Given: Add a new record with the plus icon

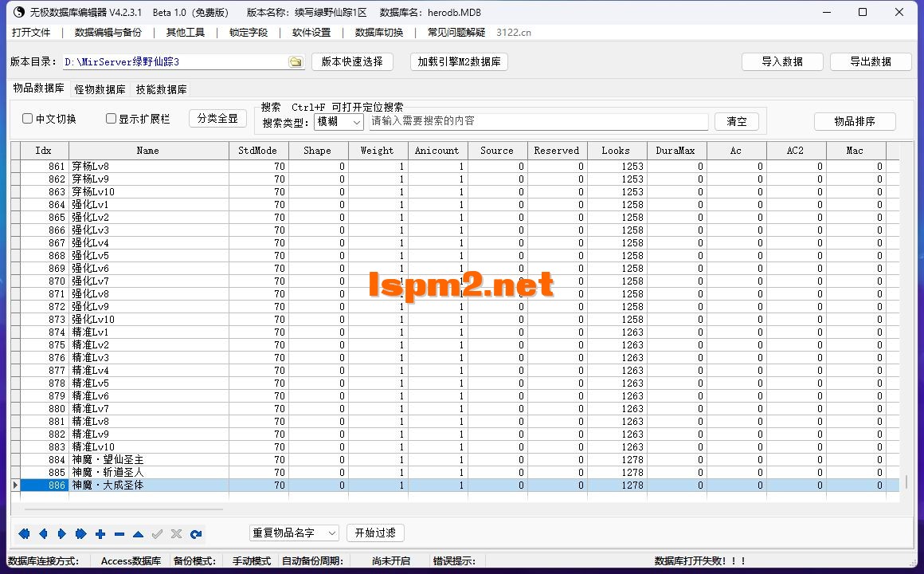Looking at the screenshot, I should (x=100, y=534).
